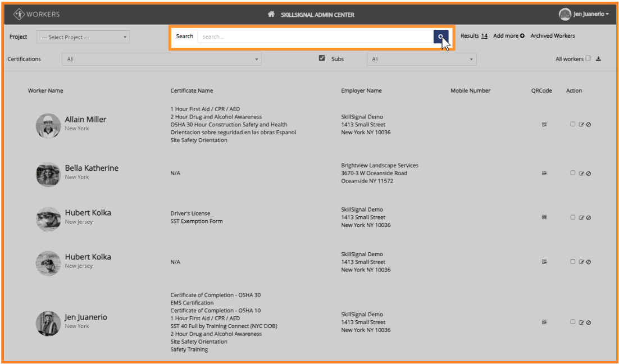The height and width of the screenshot is (364, 619).
Task: Click OSHA 30 Hour Construction Safety certificate
Action: point(229,125)
